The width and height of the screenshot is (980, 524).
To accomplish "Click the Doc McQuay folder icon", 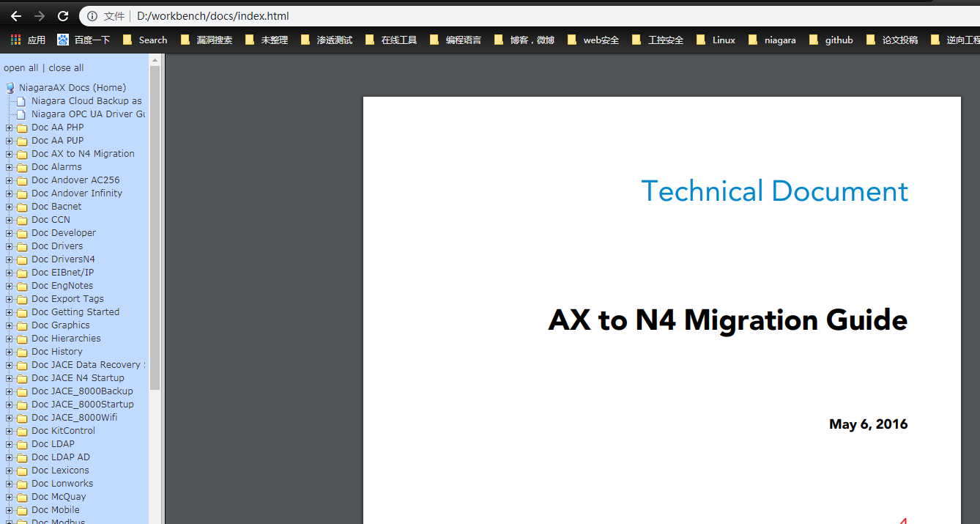I will click(22, 497).
